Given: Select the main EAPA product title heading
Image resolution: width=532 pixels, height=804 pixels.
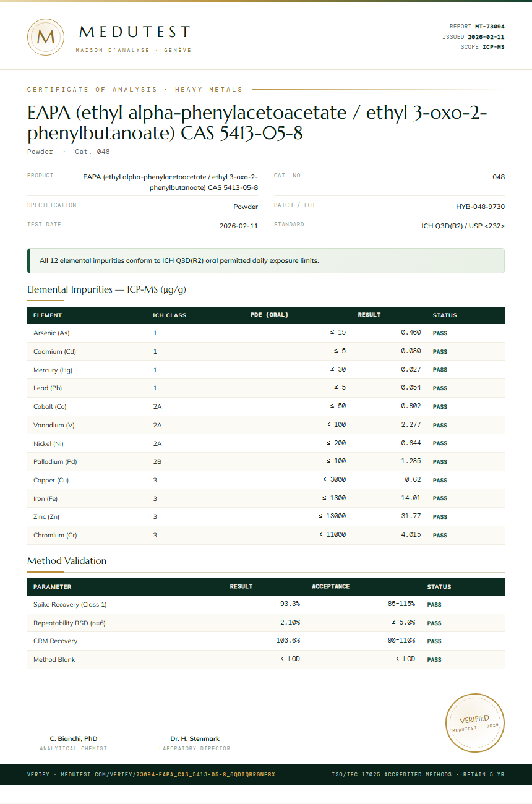Looking at the screenshot, I should click(257, 122).
